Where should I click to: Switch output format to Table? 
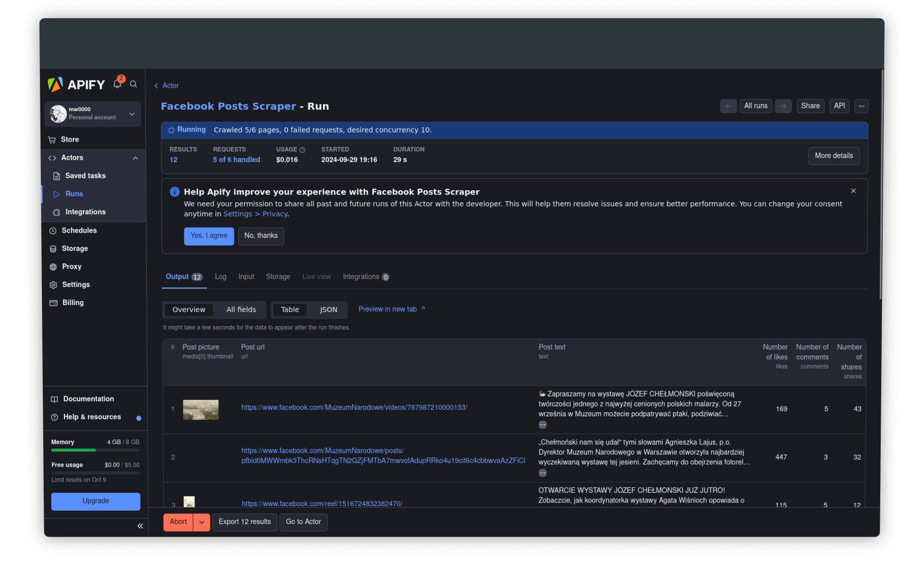pyautogui.click(x=290, y=310)
